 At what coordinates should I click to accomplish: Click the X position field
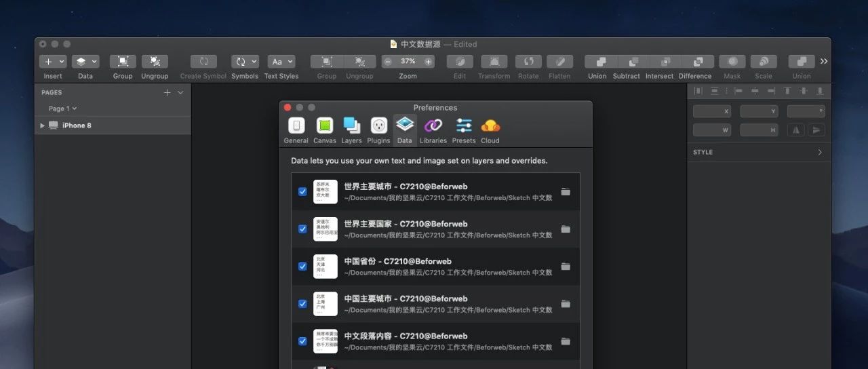click(x=712, y=111)
